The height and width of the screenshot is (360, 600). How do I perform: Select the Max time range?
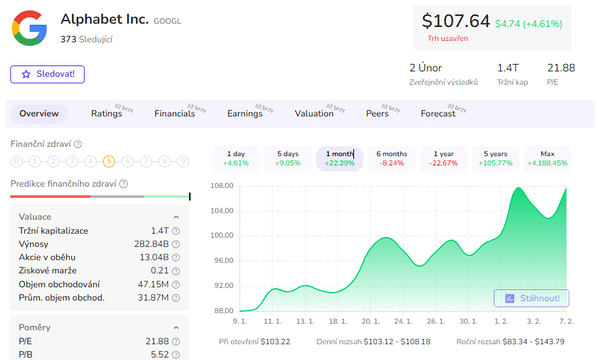pyautogui.click(x=547, y=158)
